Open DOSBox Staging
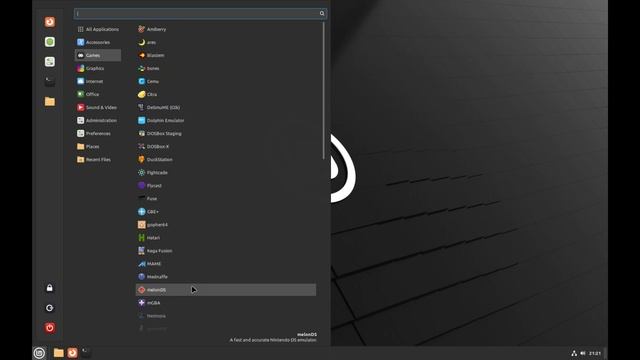The image size is (640, 360). pyautogui.click(x=226, y=133)
